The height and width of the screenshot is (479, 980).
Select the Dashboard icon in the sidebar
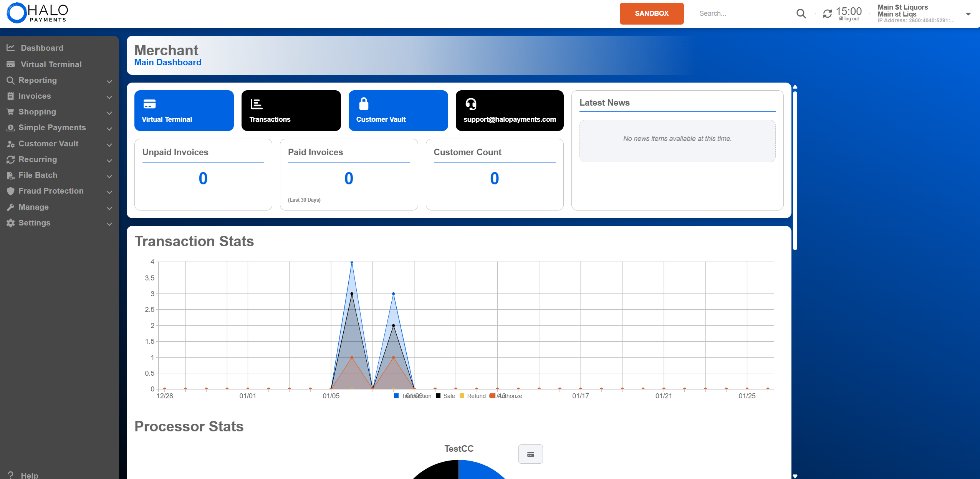pyautogui.click(x=11, y=48)
